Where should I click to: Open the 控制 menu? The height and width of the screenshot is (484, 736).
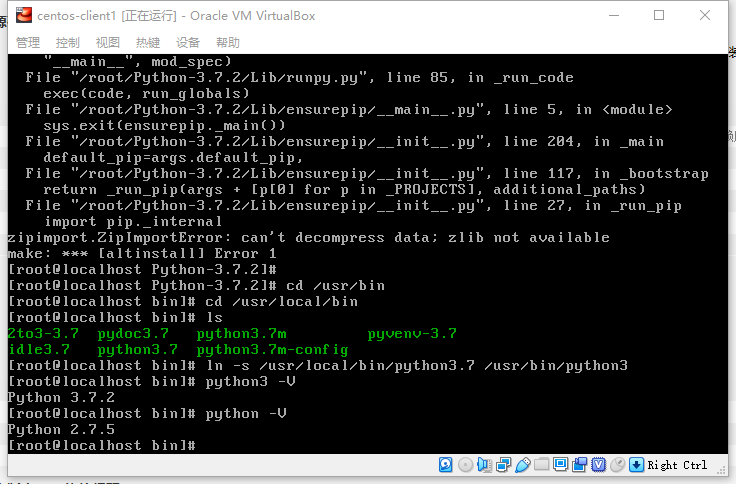tap(68, 43)
